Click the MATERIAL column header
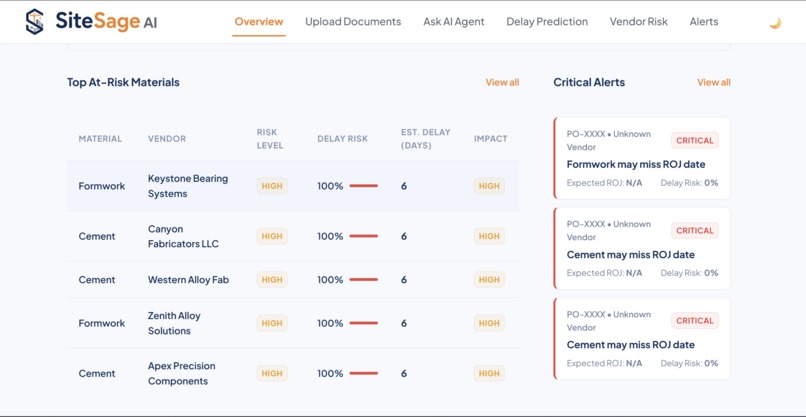This screenshot has width=806, height=417. click(x=100, y=139)
